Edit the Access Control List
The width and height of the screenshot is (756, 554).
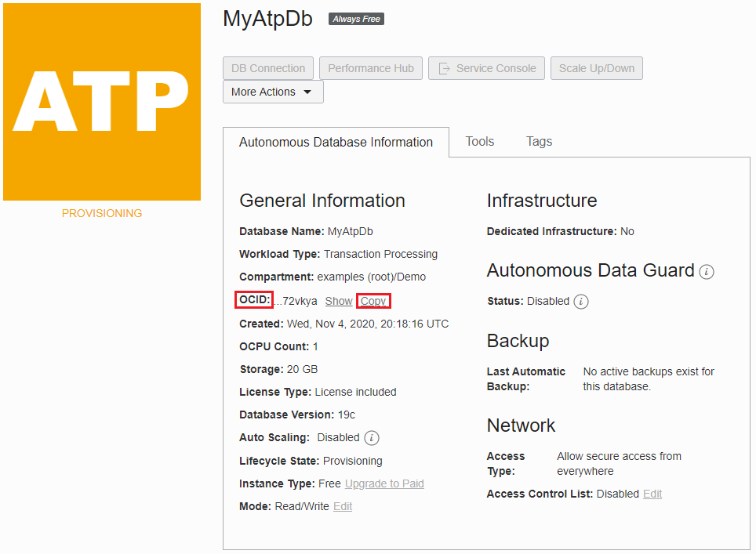pos(652,494)
